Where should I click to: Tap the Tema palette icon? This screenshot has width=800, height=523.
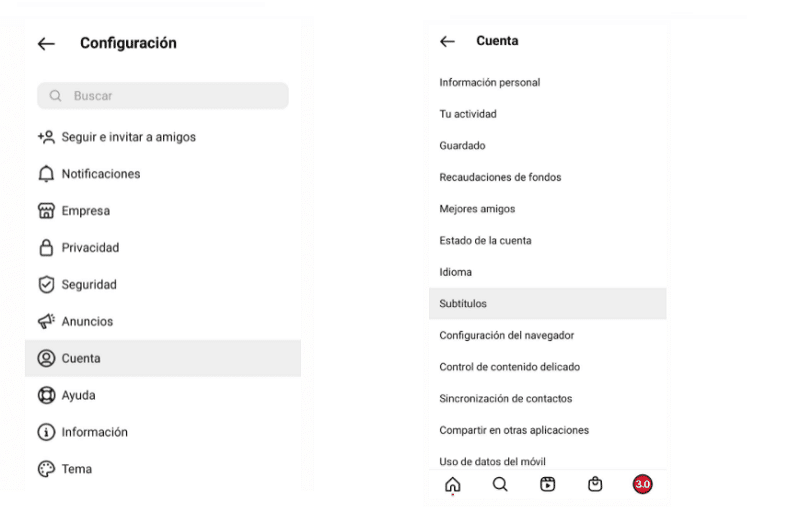click(46, 469)
